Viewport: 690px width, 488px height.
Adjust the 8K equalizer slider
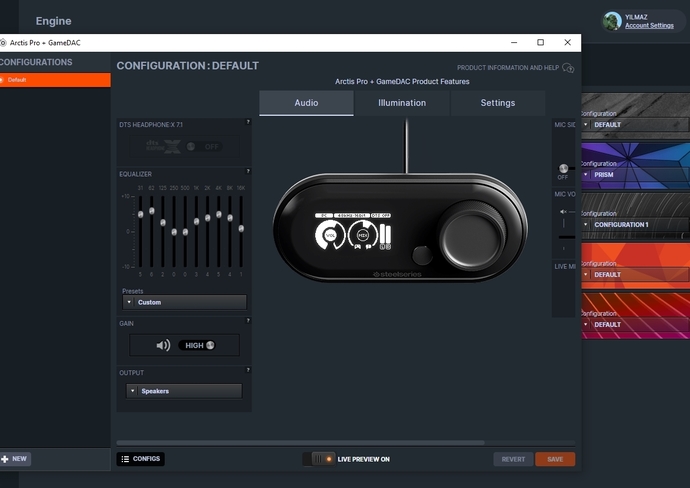click(x=230, y=217)
